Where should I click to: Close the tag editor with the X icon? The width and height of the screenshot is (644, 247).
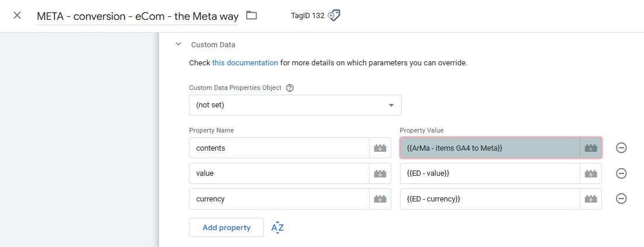click(x=17, y=16)
